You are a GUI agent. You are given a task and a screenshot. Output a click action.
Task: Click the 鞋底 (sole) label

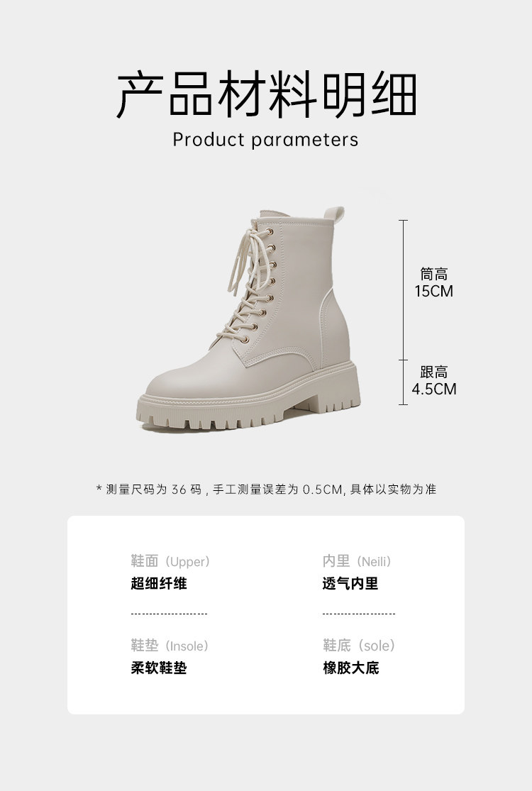[359, 645]
